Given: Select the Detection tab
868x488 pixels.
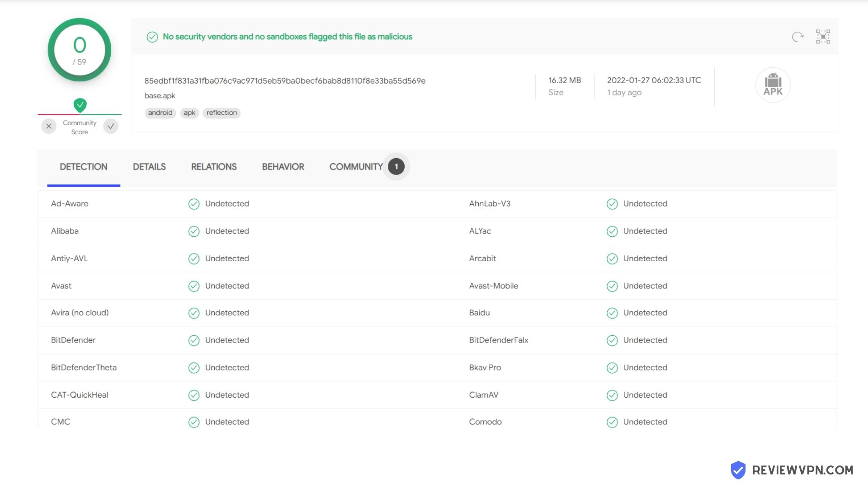Looking at the screenshot, I should pyautogui.click(x=84, y=167).
